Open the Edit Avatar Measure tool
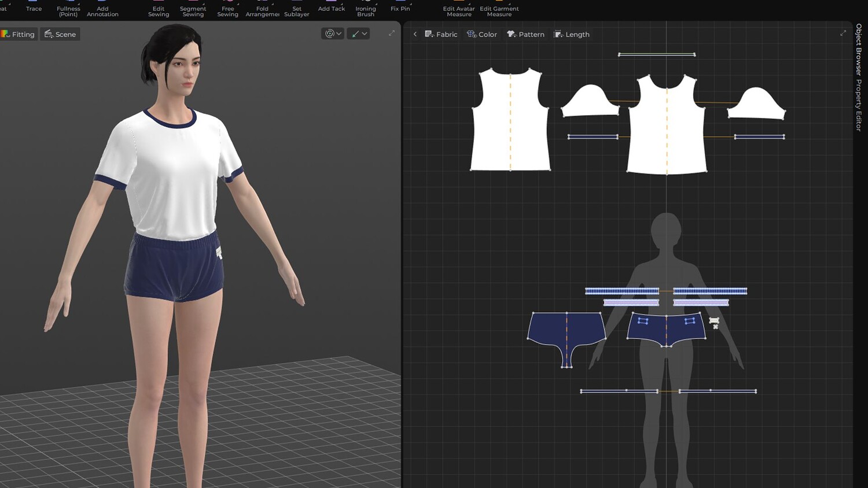 click(458, 11)
